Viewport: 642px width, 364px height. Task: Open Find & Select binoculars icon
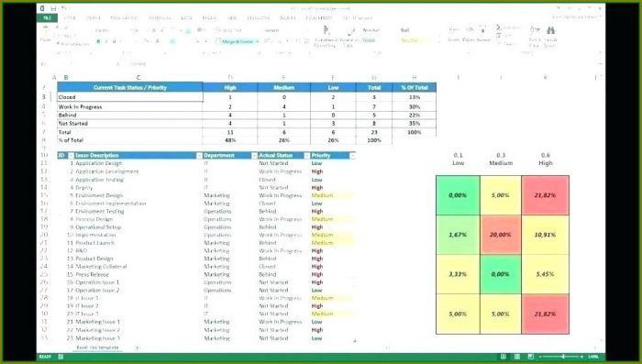pyautogui.click(x=550, y=30)
